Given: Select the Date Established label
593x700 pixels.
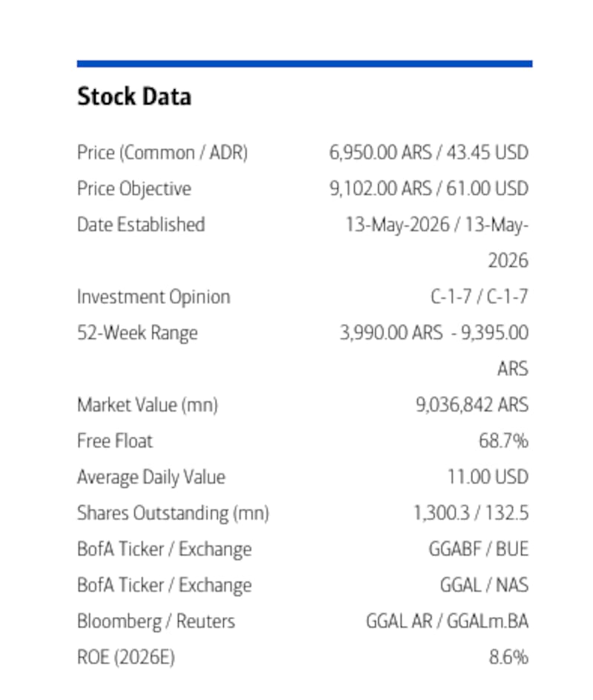Looking at the screenshot, I should click(x=141, y=225).
